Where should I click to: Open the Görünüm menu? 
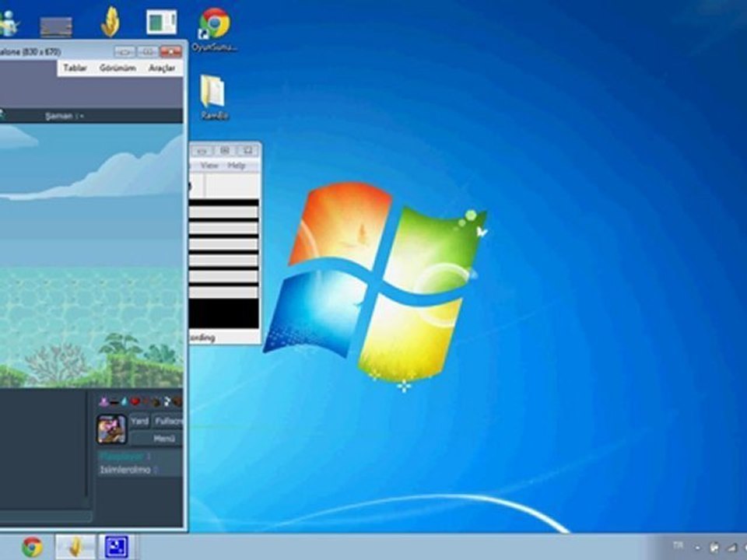pos(117,68)
